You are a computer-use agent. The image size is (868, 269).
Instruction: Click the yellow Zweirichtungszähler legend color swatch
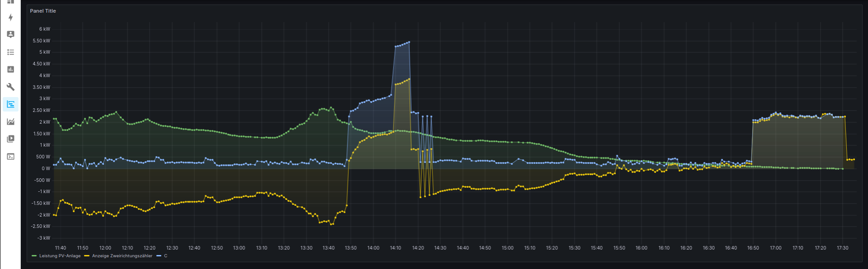tap(87, 256)
